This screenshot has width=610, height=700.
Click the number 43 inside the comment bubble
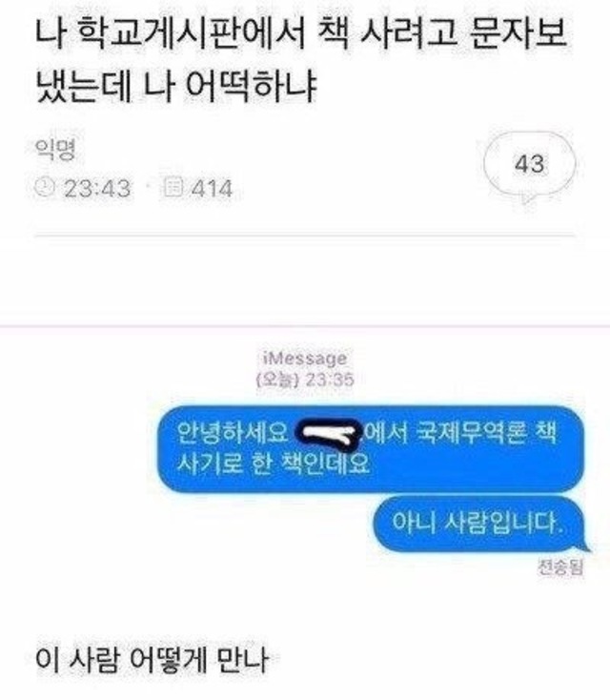click(530, 164)
